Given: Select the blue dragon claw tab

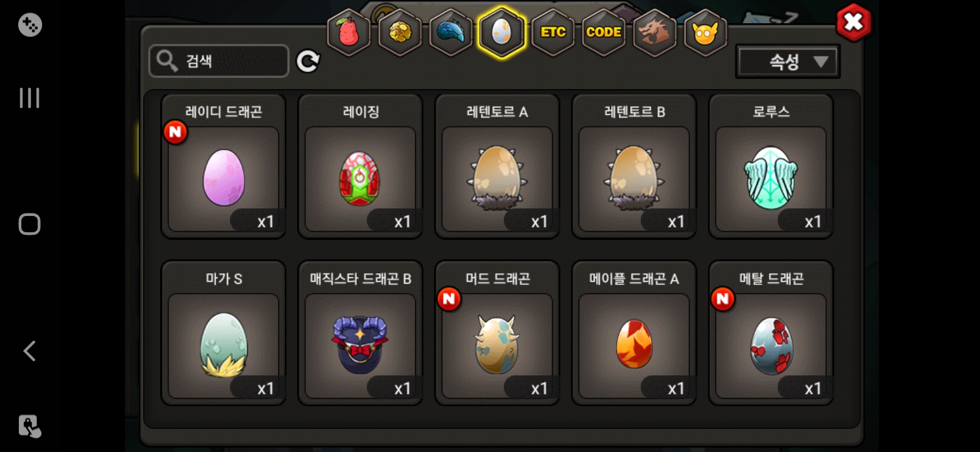Looking at the screenshot, I should pyautogui.click(x=450, y=32).
